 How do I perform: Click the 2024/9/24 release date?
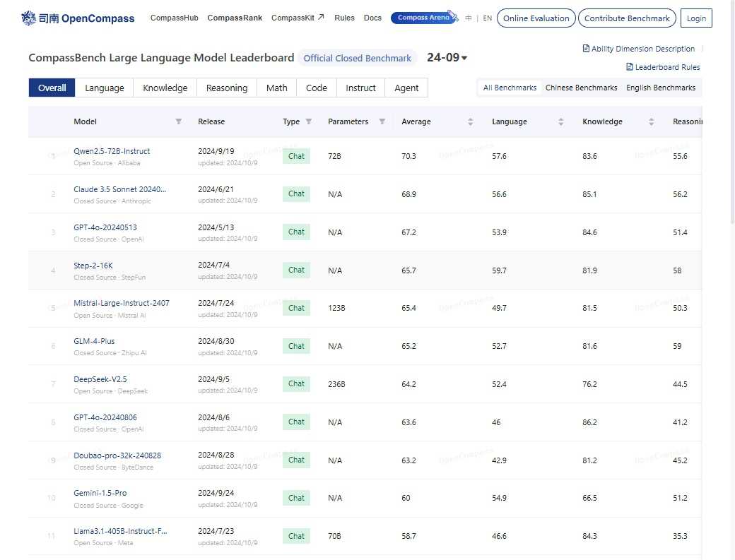pyautogui.click(x=216, y=493)
